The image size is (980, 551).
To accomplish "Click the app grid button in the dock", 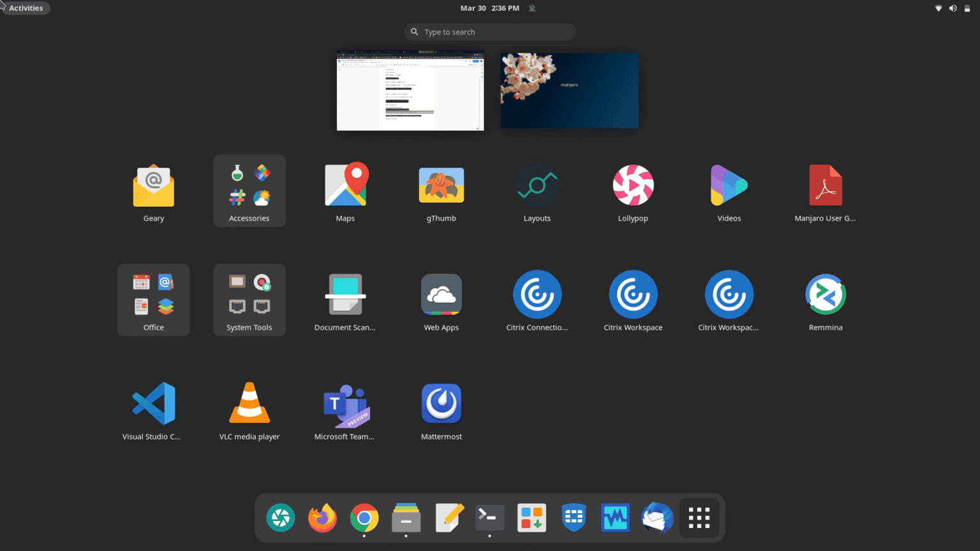I will coord(699,518).
